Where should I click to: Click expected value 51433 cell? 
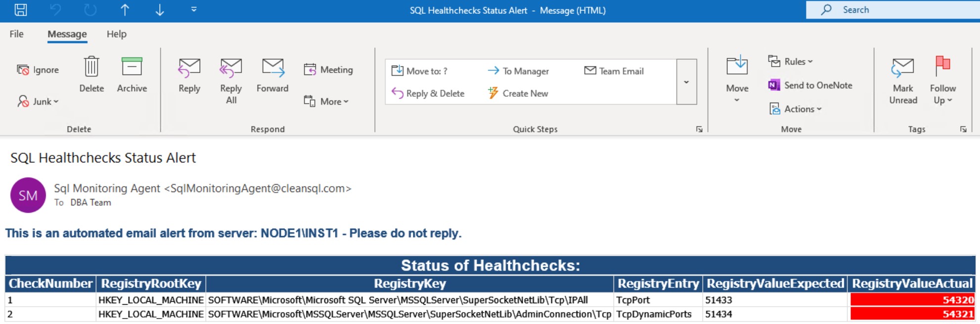point(775,300)
